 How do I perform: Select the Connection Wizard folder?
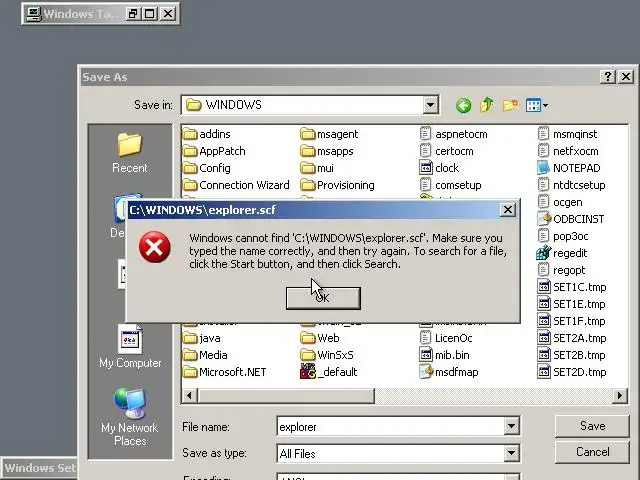[x=236, y=185]
